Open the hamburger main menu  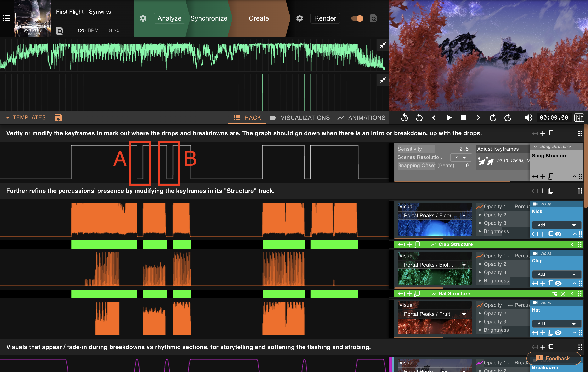(6, 18)
